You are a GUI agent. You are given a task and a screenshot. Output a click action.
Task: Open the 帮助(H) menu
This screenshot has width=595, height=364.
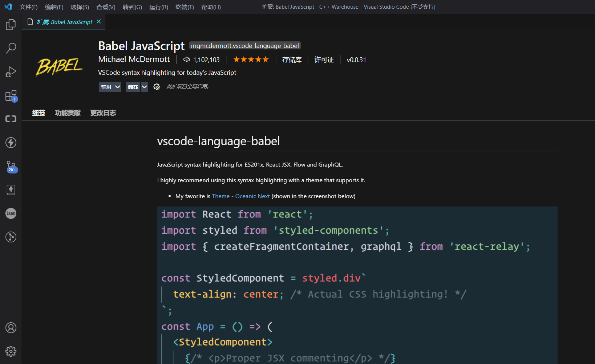coord(211,7)
